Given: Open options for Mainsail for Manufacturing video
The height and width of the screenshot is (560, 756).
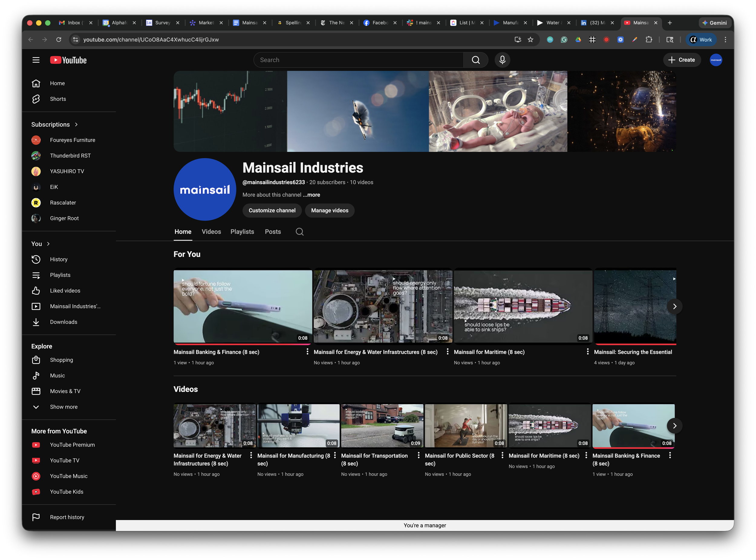Looking at the screenshot, I should 335,455.
